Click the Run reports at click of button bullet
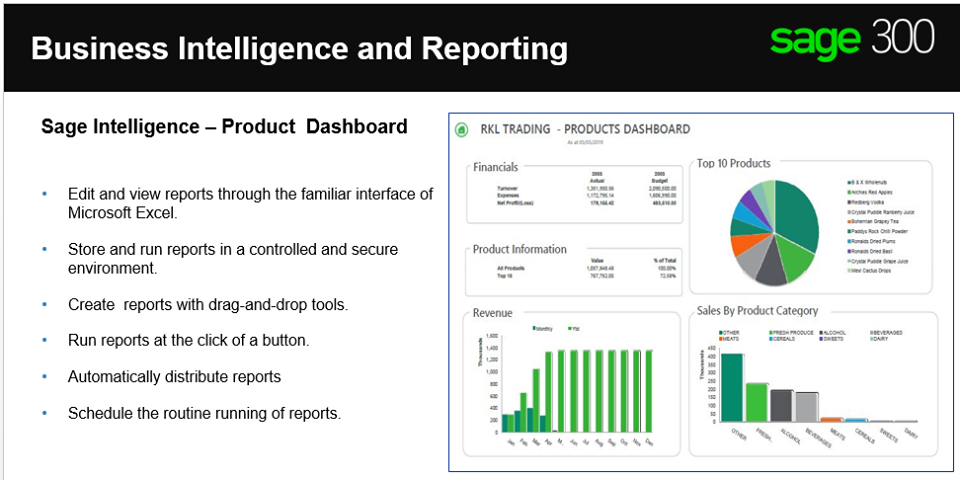 [189, 340]
